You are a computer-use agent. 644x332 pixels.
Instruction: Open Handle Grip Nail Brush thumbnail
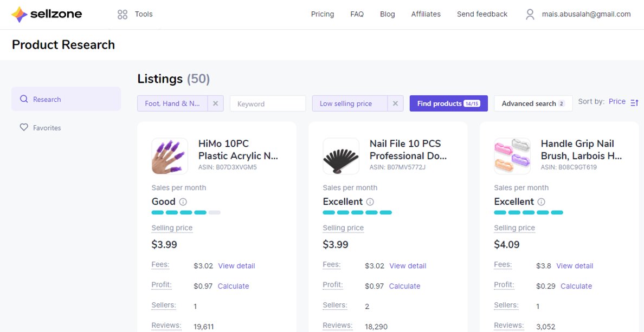coord(512,156)
